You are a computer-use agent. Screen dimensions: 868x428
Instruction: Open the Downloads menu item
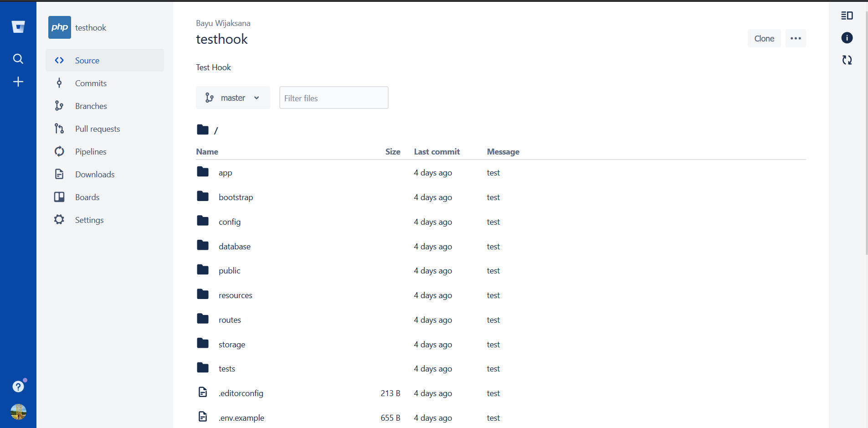[x=105, y=174]
